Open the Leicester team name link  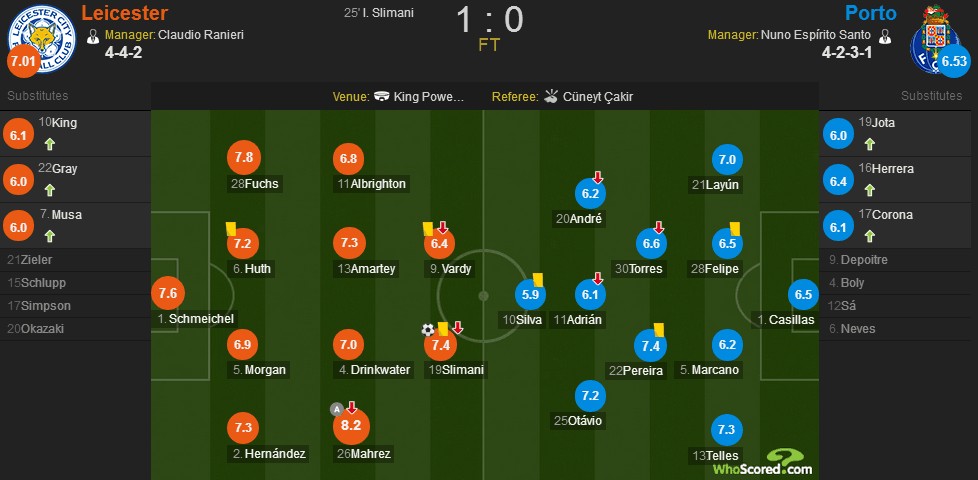125,13
